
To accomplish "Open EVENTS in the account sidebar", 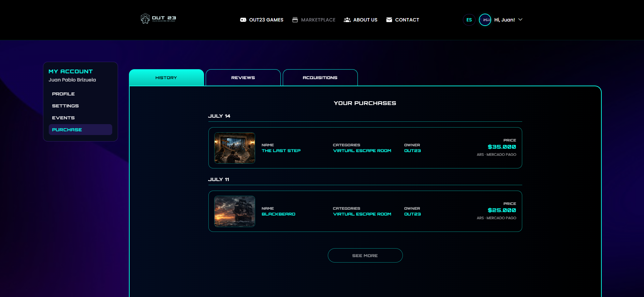I will (80, 118).
